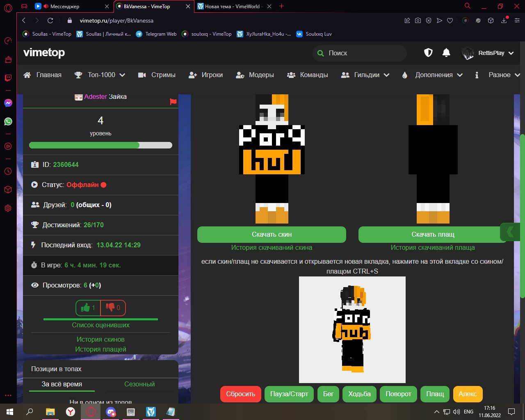Click the shield icon in header

coord(428,52)
